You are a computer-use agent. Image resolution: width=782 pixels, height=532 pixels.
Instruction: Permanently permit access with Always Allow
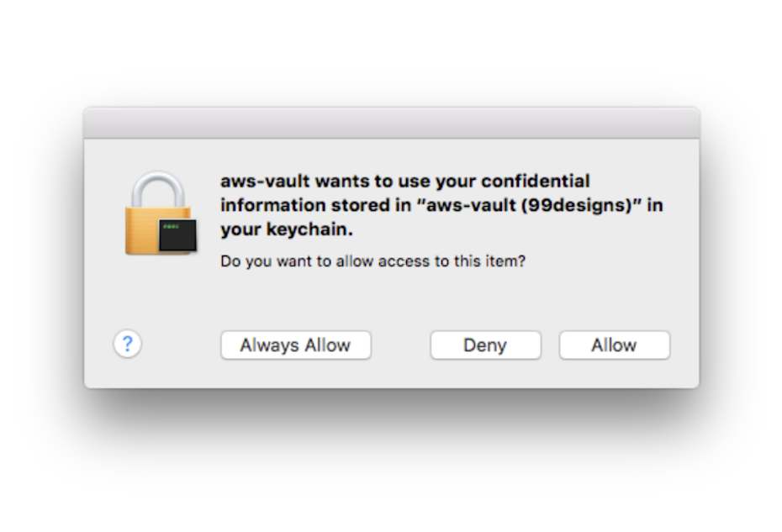coord(295,345)
